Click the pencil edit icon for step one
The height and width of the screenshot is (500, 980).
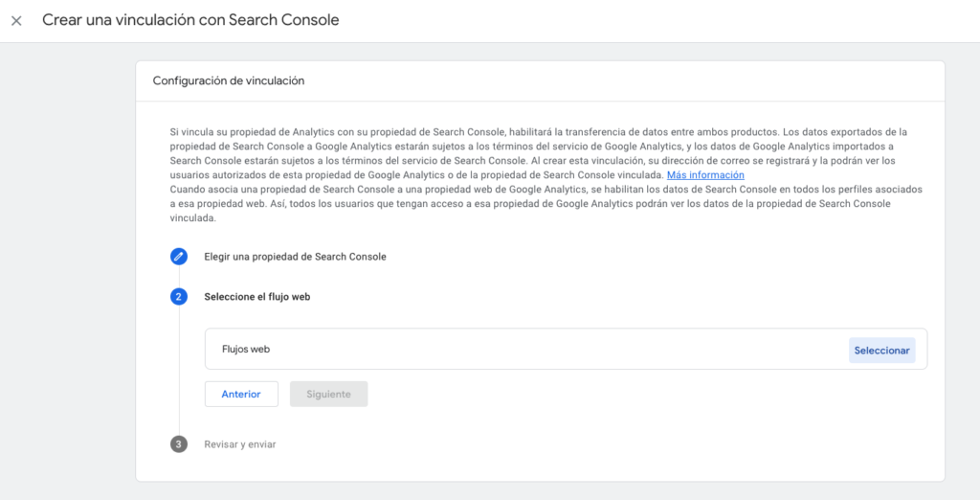pos(179,257)
